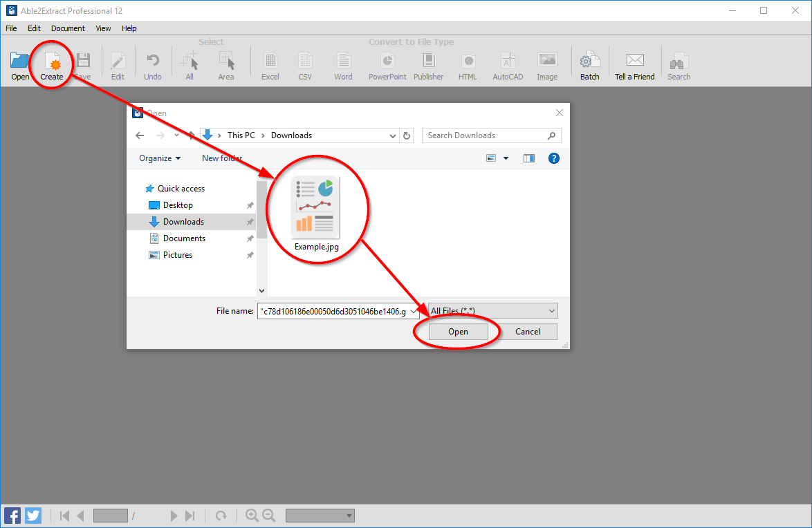Click the Open button in dialog
This screenshot has width=812, height=528.
point(457,331)
